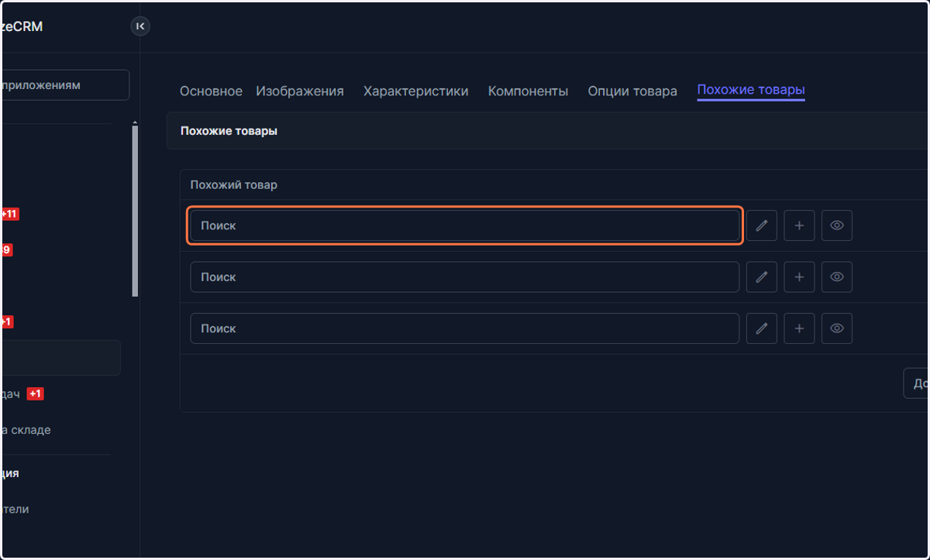This screenshot has height=560, width=930.
Task: Click the sidebar vertical scrollbar
Action: coord(135,211)
